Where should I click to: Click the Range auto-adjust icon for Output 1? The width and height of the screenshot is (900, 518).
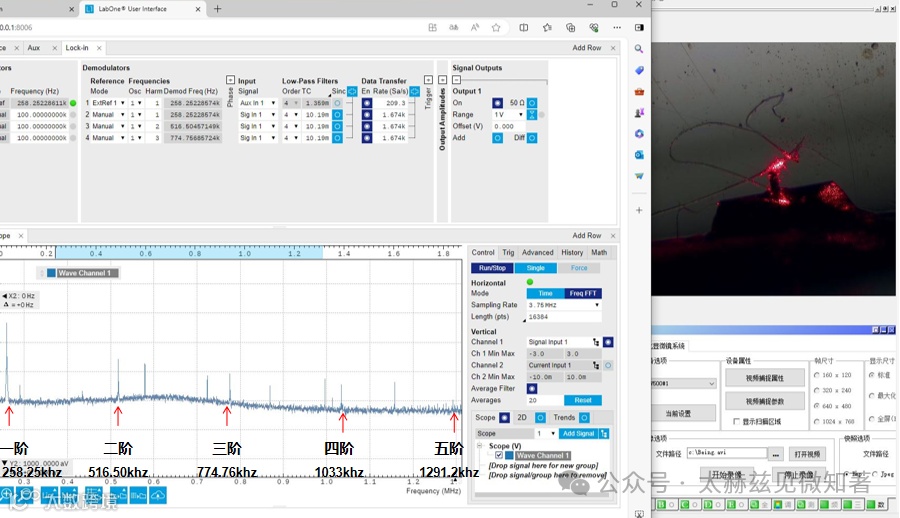[532, 115]
